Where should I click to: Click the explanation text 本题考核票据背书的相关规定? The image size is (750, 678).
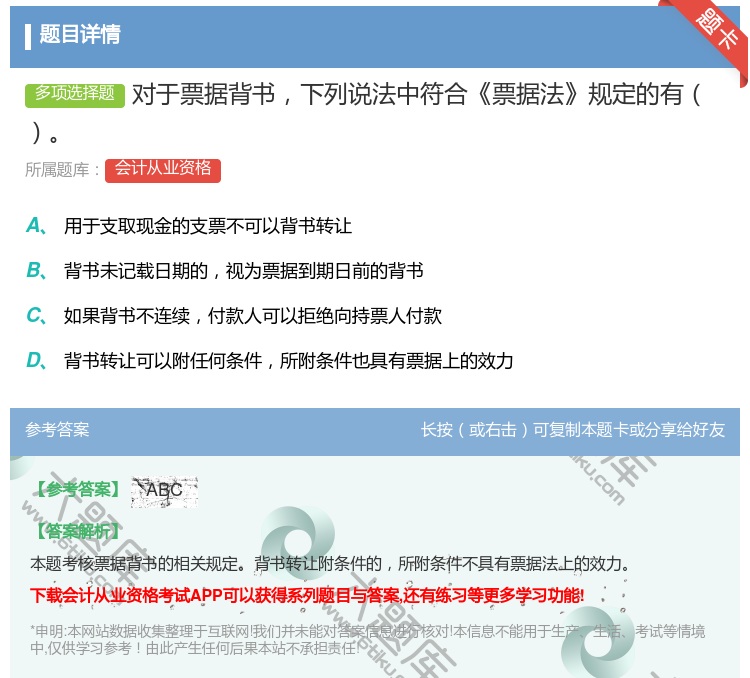tap(329, 564)
